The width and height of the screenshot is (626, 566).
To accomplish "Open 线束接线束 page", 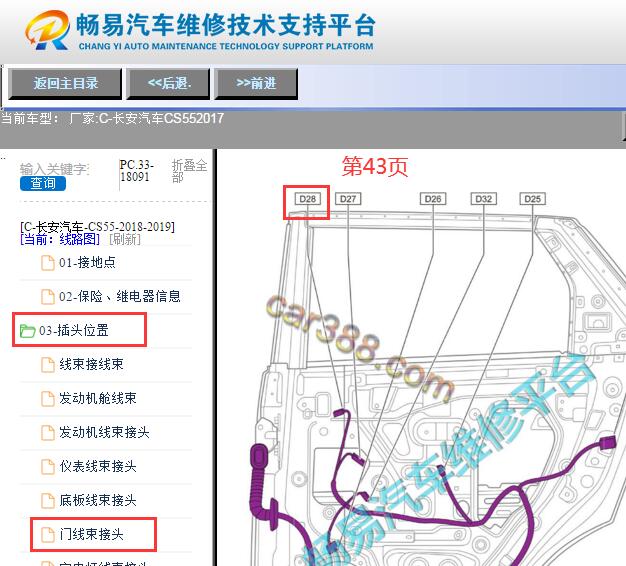I will tap(91, 364).
